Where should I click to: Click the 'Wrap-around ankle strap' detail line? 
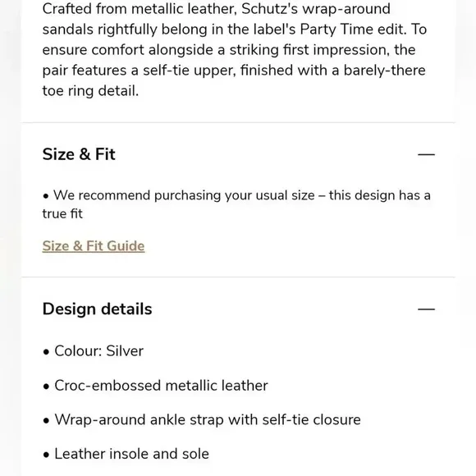tap(202, 419)
